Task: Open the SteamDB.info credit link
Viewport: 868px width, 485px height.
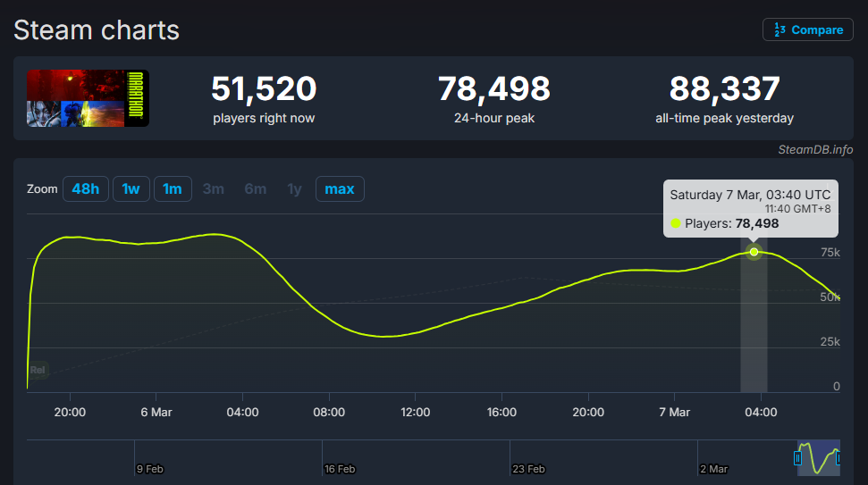Action: [x=815, y=150]
